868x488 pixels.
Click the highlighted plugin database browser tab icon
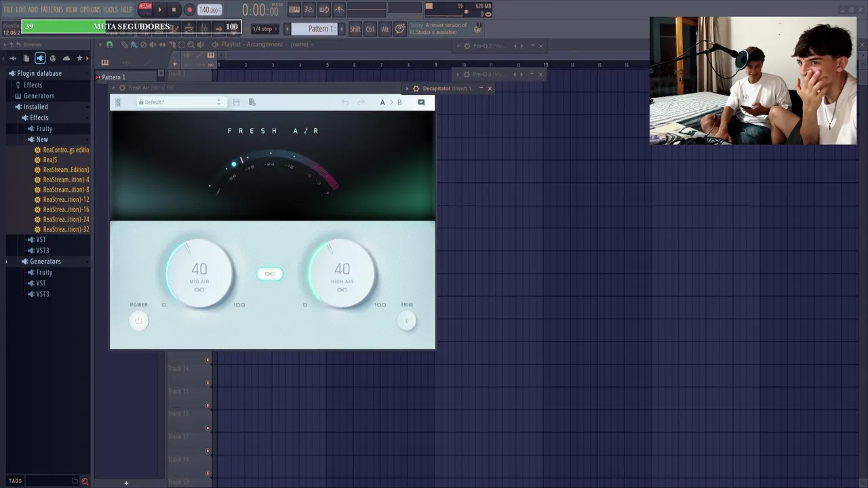point(40,58)
